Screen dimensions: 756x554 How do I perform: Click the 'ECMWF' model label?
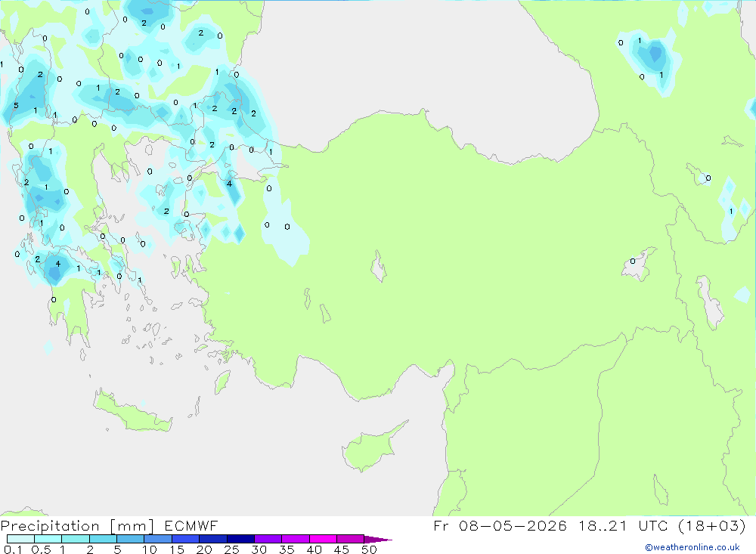[x=191, y=526]
